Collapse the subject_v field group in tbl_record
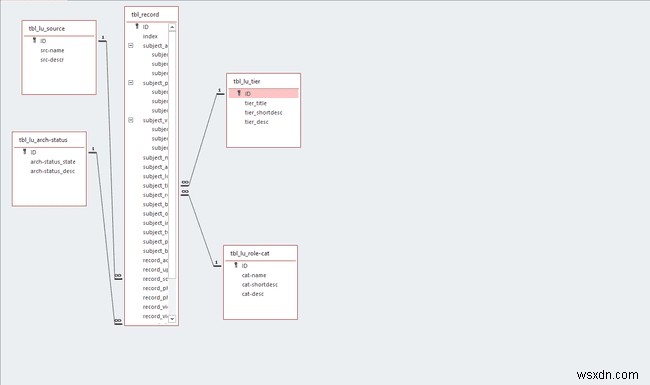This screenshot has width=650, height=385. click(x=131, y=120)
